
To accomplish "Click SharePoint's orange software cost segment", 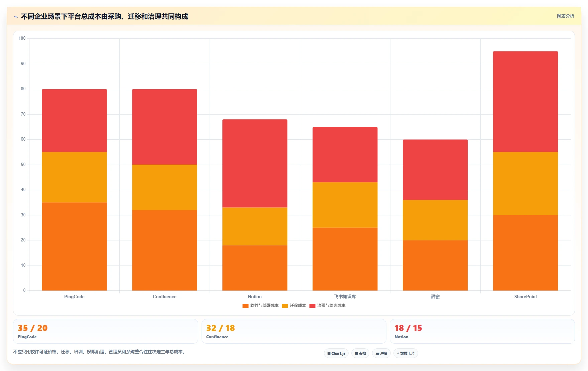I will [525, 253].
